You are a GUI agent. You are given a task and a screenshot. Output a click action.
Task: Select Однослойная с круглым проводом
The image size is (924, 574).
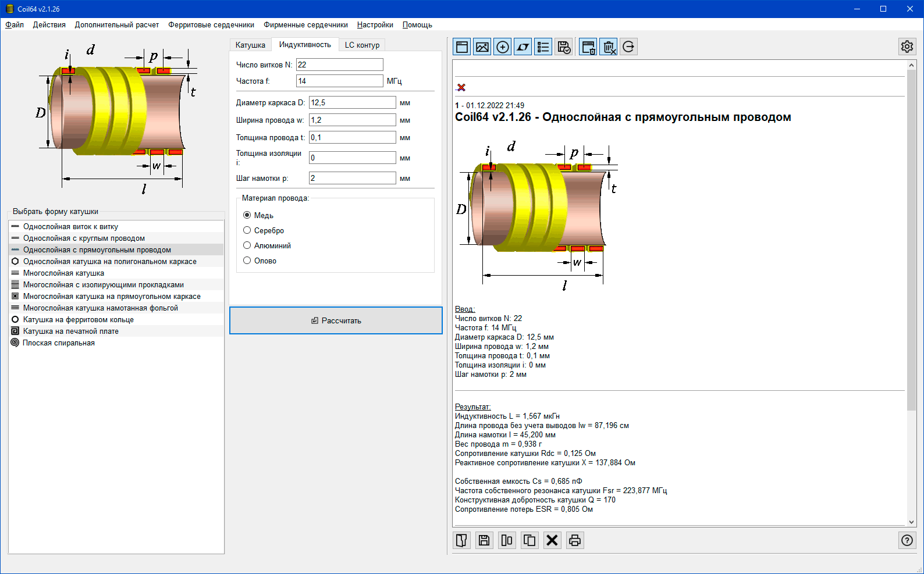(x=116, y=238)
